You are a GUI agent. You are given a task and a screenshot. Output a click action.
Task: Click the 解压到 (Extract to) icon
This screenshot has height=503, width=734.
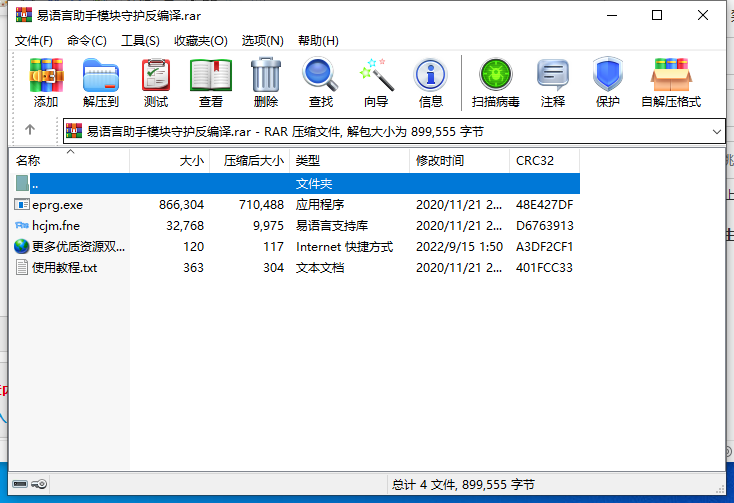101,75
